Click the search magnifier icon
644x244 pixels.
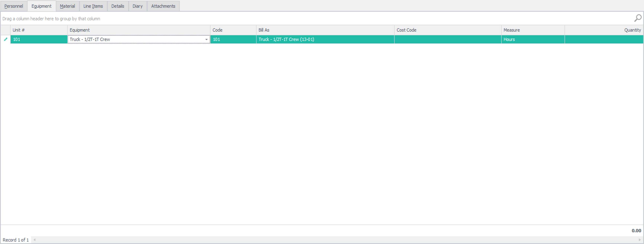(x=637, y=18)
